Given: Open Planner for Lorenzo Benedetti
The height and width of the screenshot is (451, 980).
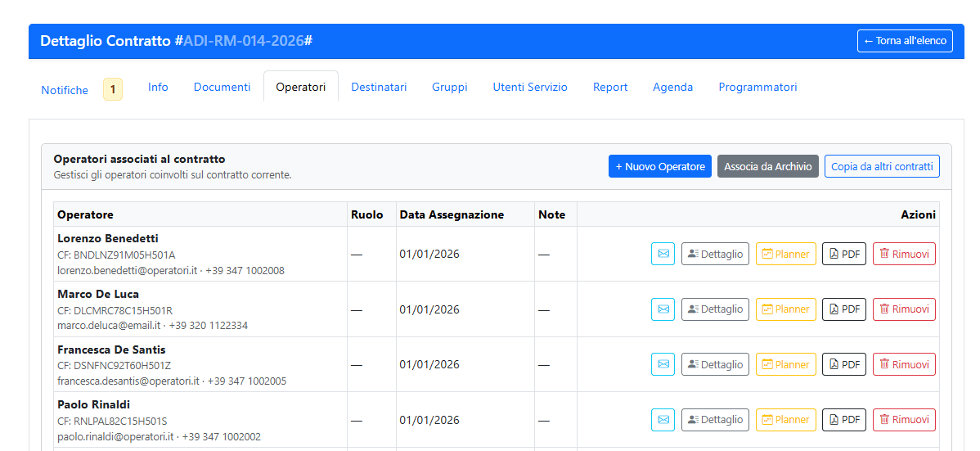Looking at the screenshot, I should coord(785,254).
